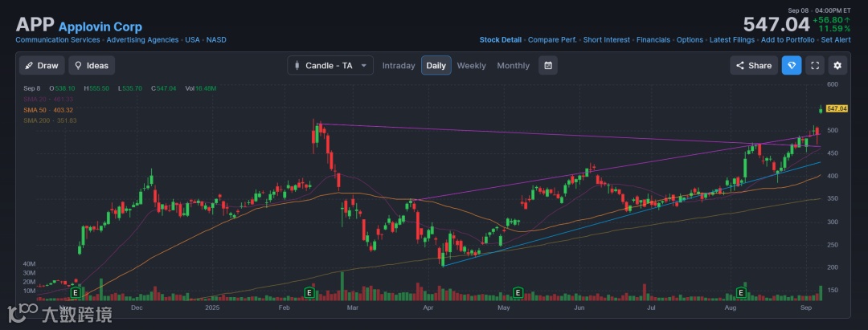Open the USA country link
The height and width of the screenshot is (330, 868).
193,40
